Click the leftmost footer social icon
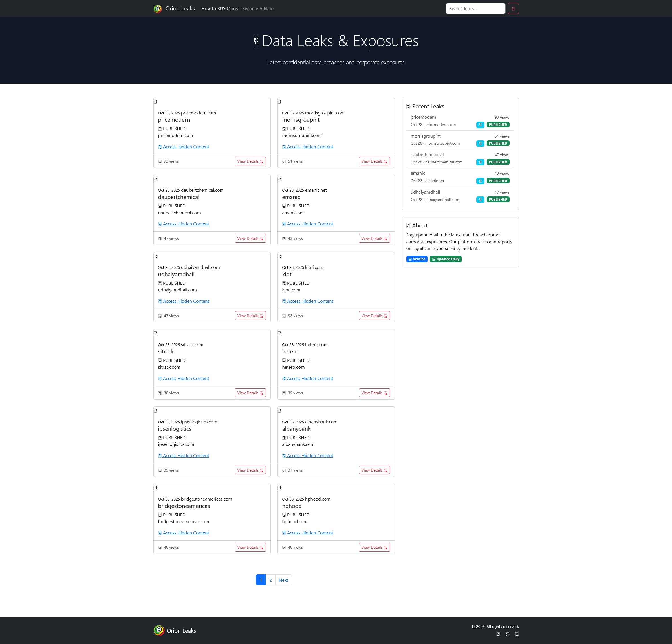The height and width of the screenshot is (644, 672). coord(498,634)
